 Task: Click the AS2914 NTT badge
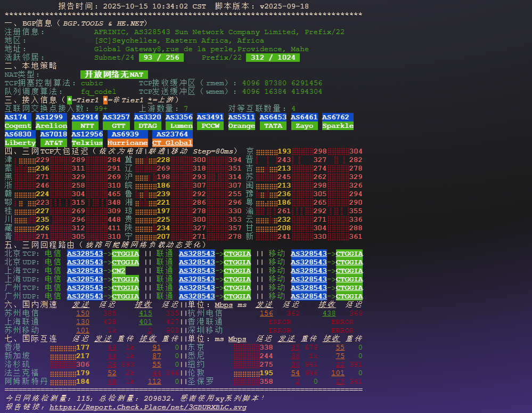[84, 122]
